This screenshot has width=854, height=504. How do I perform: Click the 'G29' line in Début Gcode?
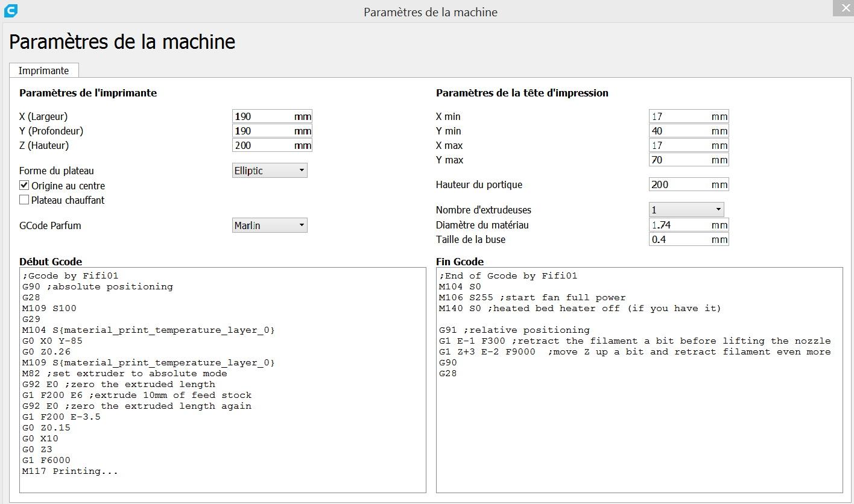(x=31, y=320)
